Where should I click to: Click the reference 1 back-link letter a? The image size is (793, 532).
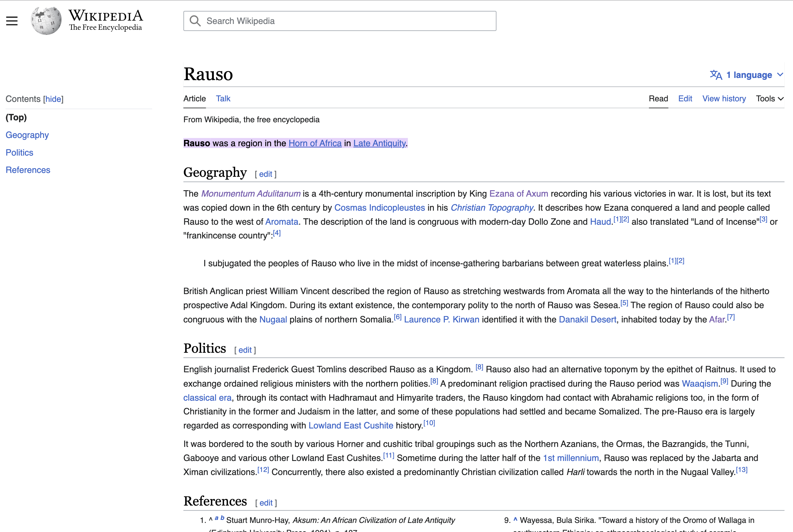point(216,518)
